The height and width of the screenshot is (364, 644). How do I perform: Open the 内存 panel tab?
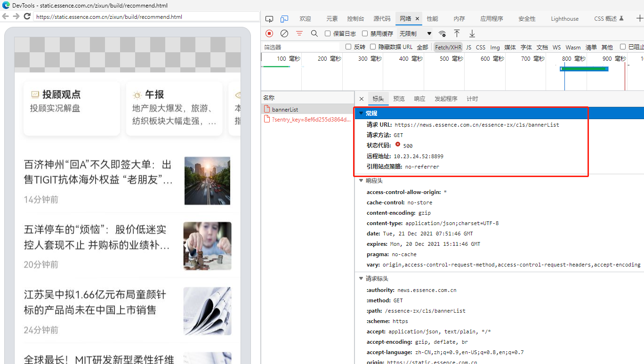(x=459, y=19)
